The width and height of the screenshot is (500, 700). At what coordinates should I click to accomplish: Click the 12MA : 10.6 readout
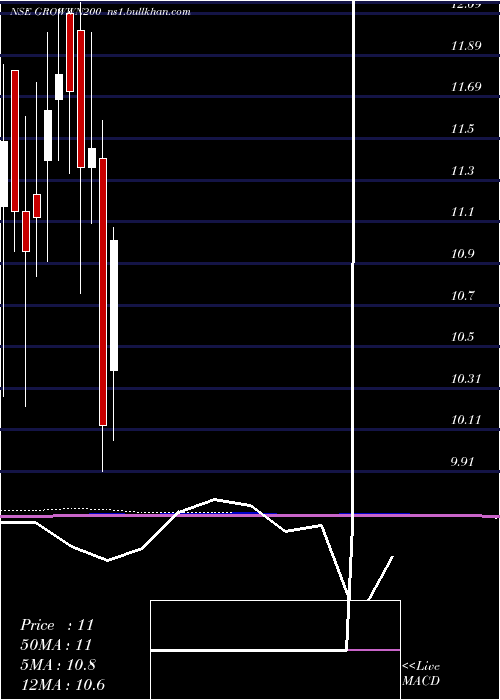62,684
